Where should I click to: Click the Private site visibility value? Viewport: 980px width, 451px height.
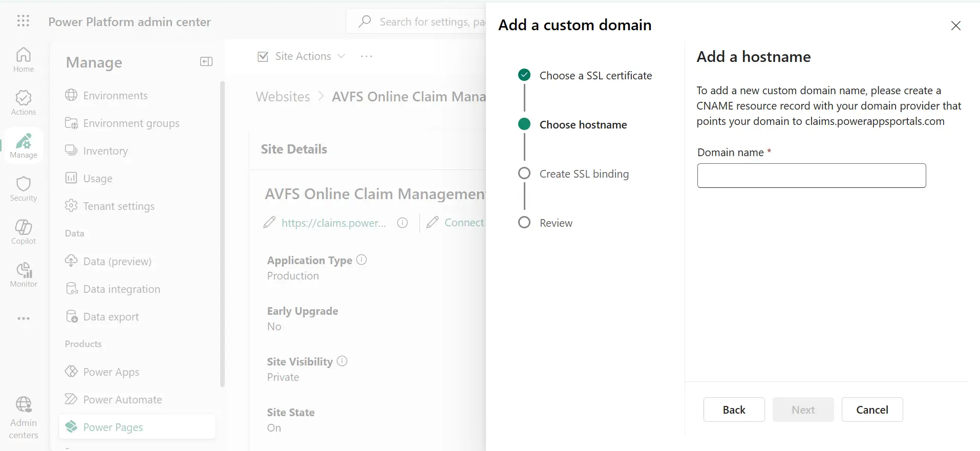tap(283, 377)
